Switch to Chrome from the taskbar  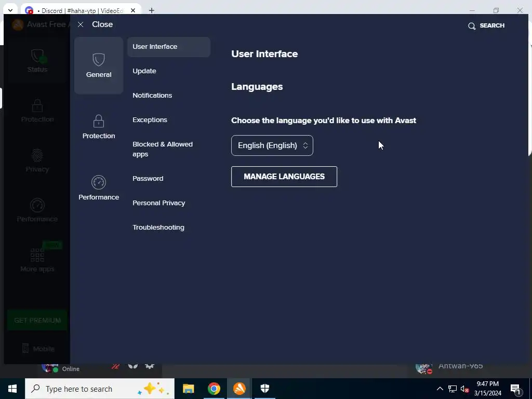point(214,389)
